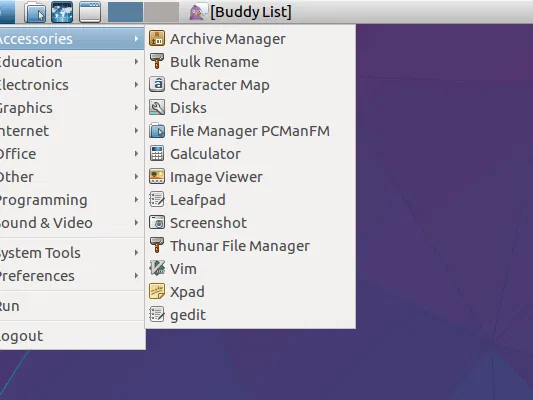The width and height of the screenshot is (533, 400).
Task: Expand the Office submenu arrow
Action: (136, 154)
